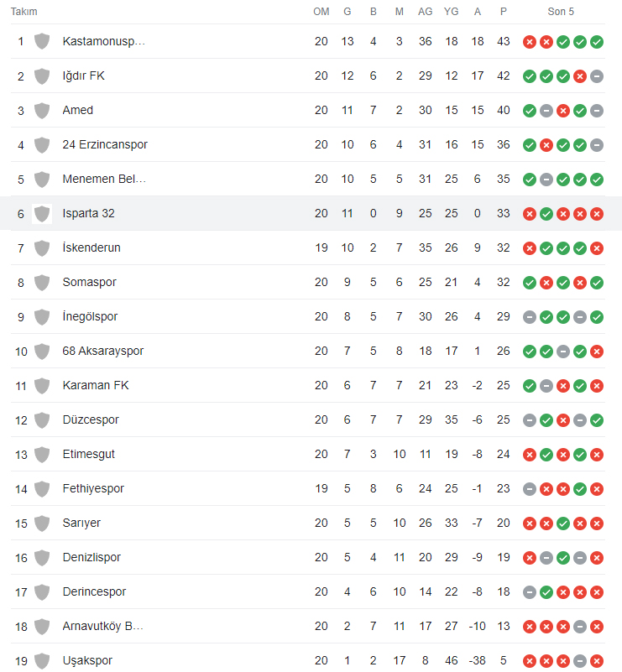The image size is (622, 672).
Task: Open the Amed team page
Action: (77, 110)
